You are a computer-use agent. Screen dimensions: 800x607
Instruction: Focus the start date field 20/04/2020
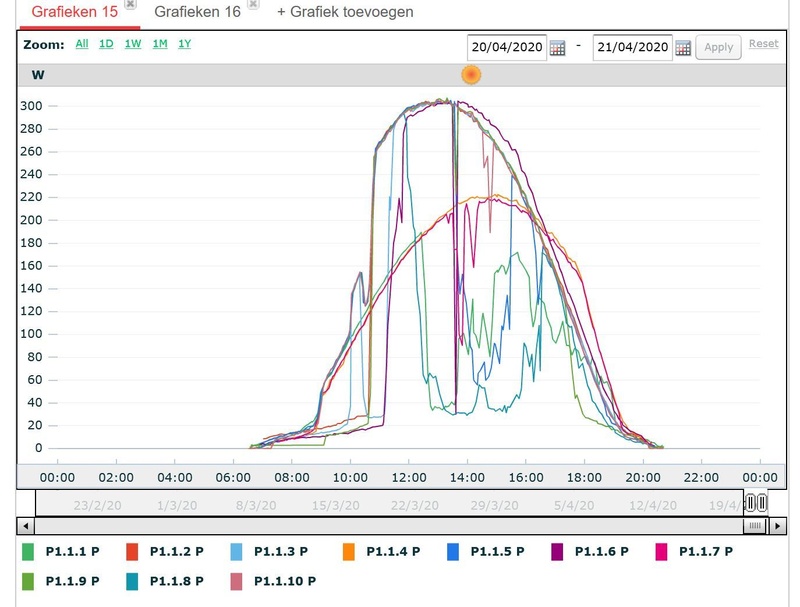point(507,47)
